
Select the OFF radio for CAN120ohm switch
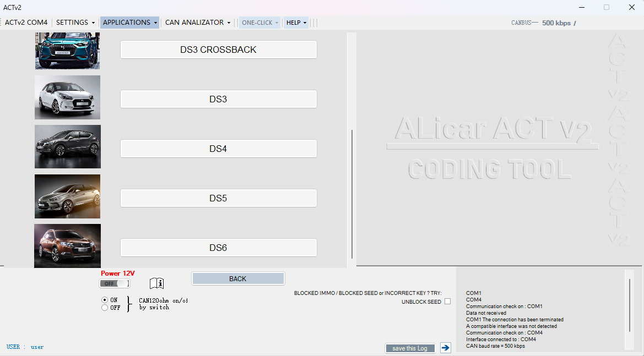tap(104, 308)
